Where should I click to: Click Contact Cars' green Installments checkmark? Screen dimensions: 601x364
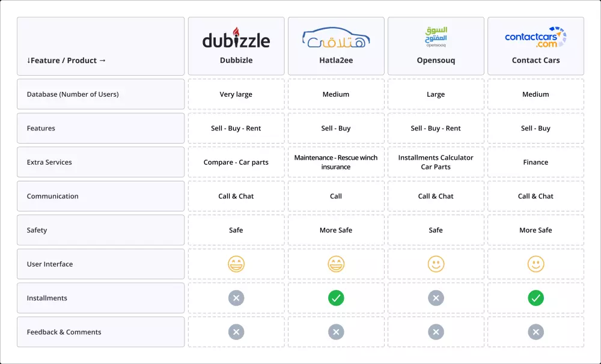[x=535, y=298]
